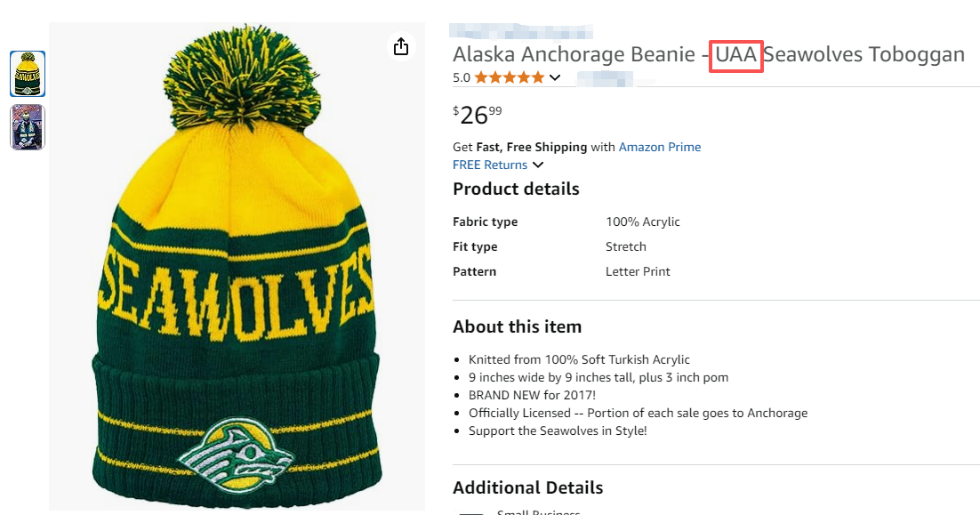
Task: Click the five orange rating stars
Action: [509, 77]
